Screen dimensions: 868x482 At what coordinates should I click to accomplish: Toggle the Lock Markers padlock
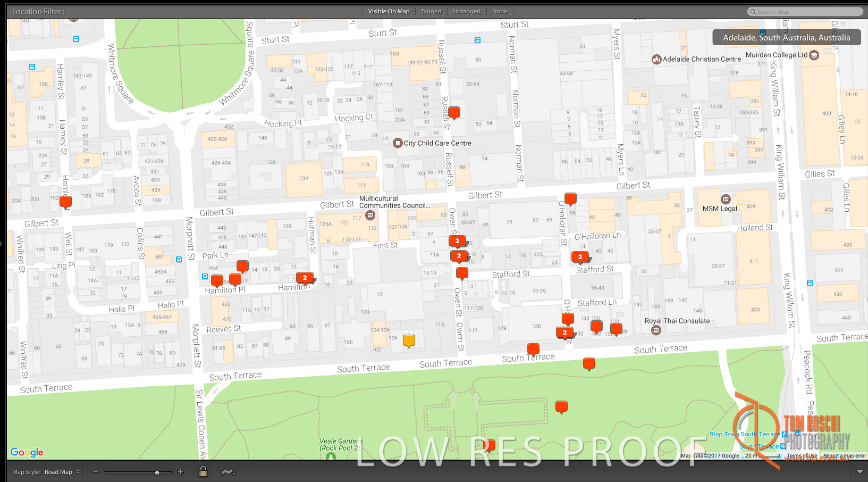tap(203, 471)
